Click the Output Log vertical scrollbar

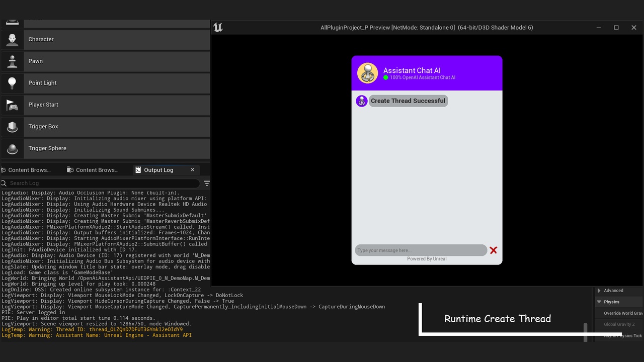[585, 332]
